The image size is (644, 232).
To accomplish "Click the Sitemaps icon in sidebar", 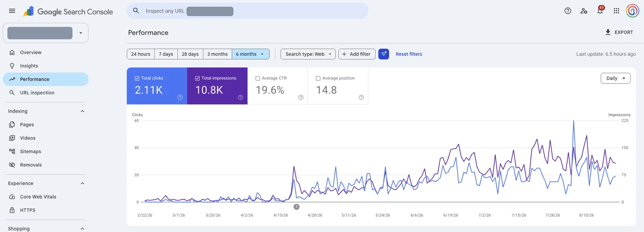I will tap(12, 151).
